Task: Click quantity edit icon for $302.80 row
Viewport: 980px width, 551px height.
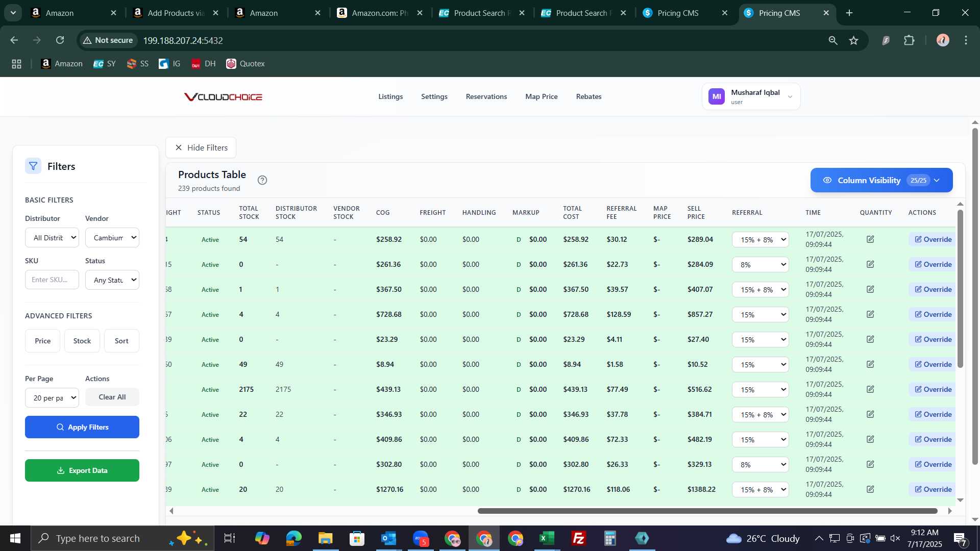Action: point(870,464)
